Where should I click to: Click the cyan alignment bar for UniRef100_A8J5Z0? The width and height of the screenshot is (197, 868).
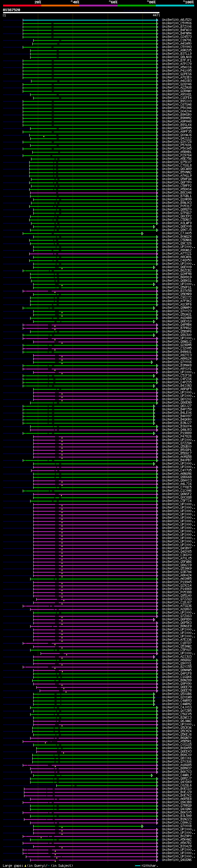(x=90, y=20)
